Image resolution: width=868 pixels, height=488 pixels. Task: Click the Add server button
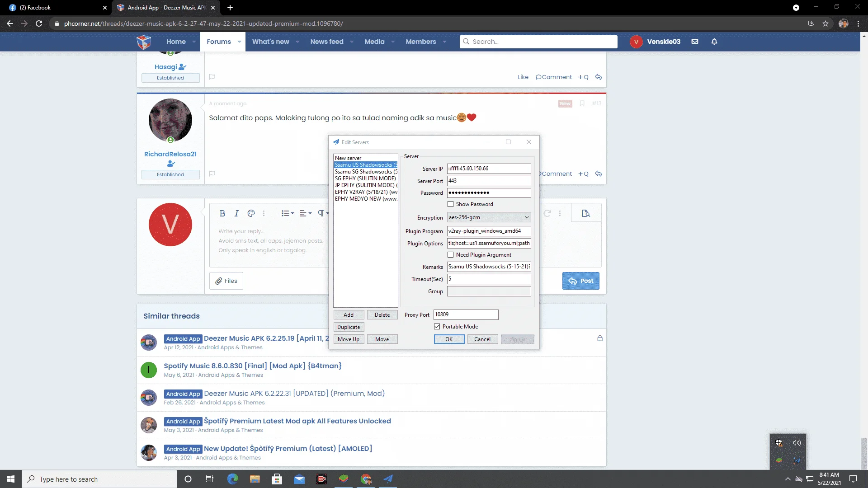tap(349, 315)
